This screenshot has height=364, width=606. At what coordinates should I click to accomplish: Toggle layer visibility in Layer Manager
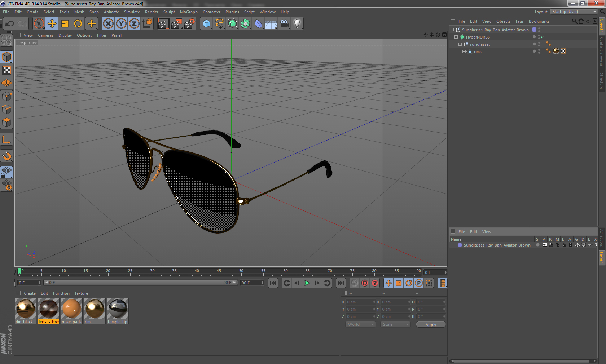(544, 245)
